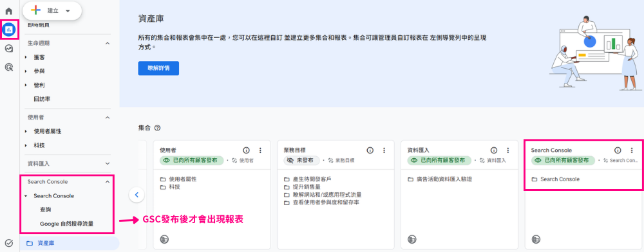Screen dimensions: 644x252
Task: Show info for the 業務目標 collection card
Action: (x=370, y=150)
